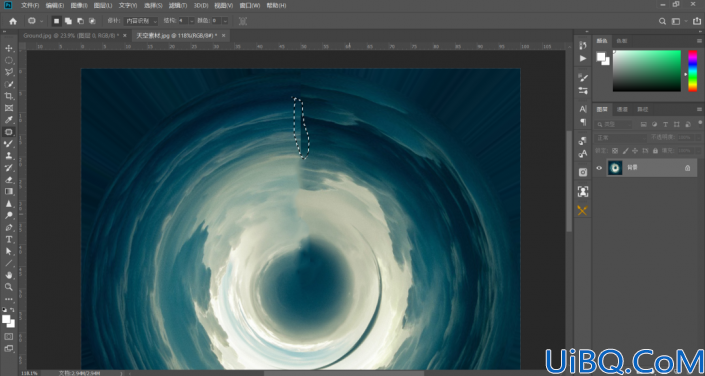Switch to the Swatches tab beside Color
Image resolution: width=705 pixels, height=376 pixels.
click(x=622, y=40)
